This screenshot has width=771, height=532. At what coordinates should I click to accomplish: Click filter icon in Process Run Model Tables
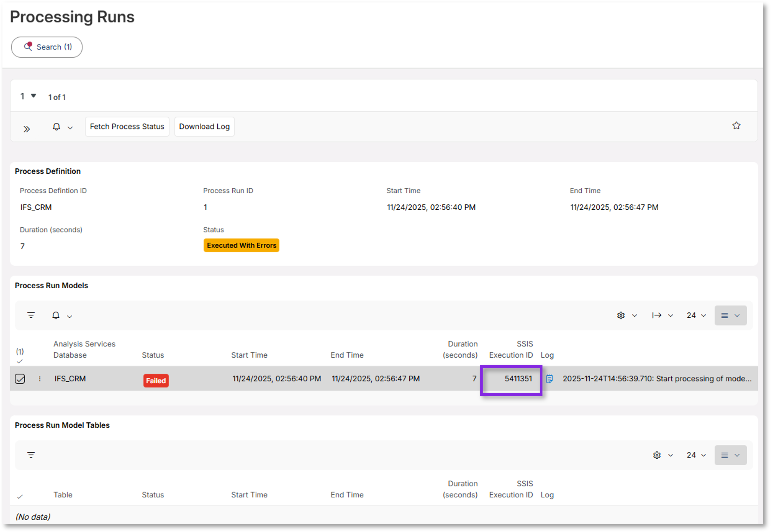(x=31, y=455)
